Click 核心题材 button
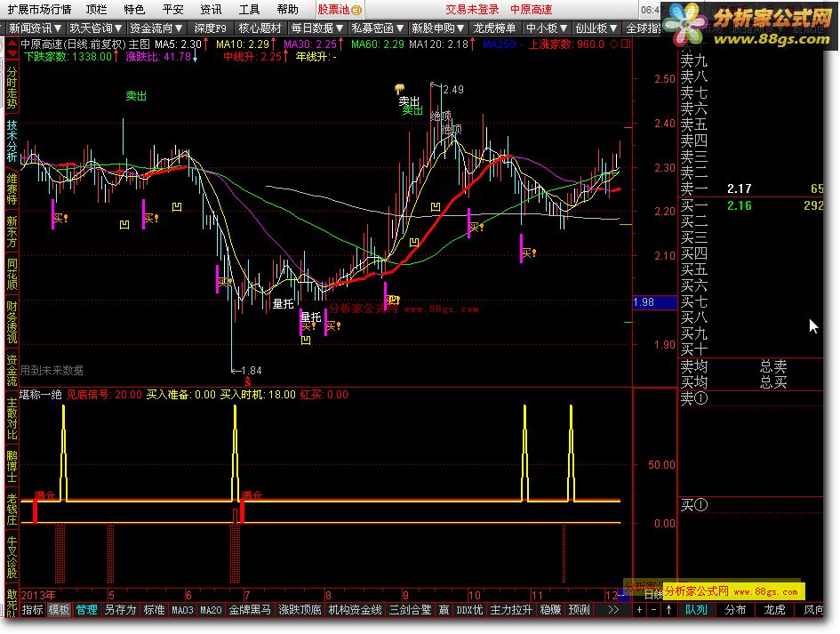Image resolution: width=840 pixels, height=634 pixels. click(260, 28)
